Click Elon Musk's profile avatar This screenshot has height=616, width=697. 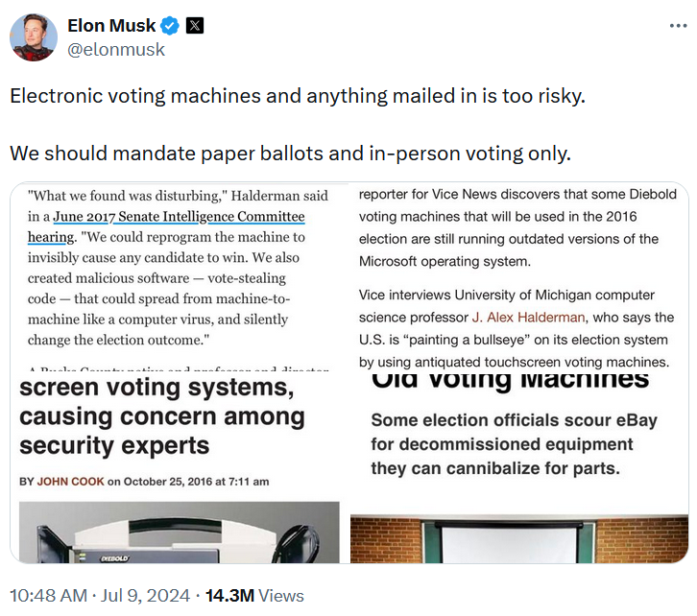[x=34, y=37]
